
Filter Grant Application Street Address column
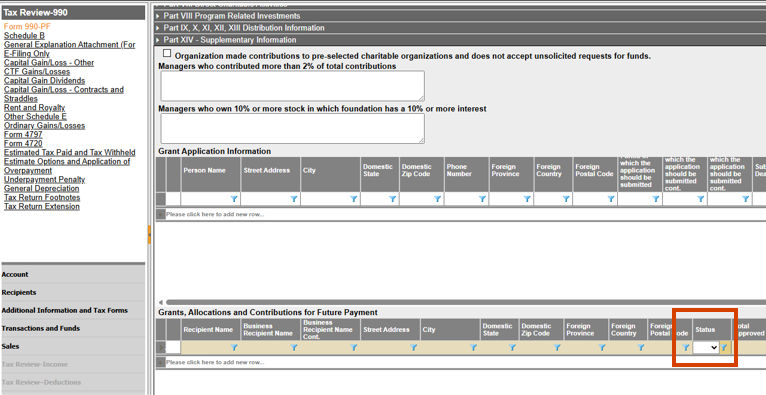pos(294,199)
